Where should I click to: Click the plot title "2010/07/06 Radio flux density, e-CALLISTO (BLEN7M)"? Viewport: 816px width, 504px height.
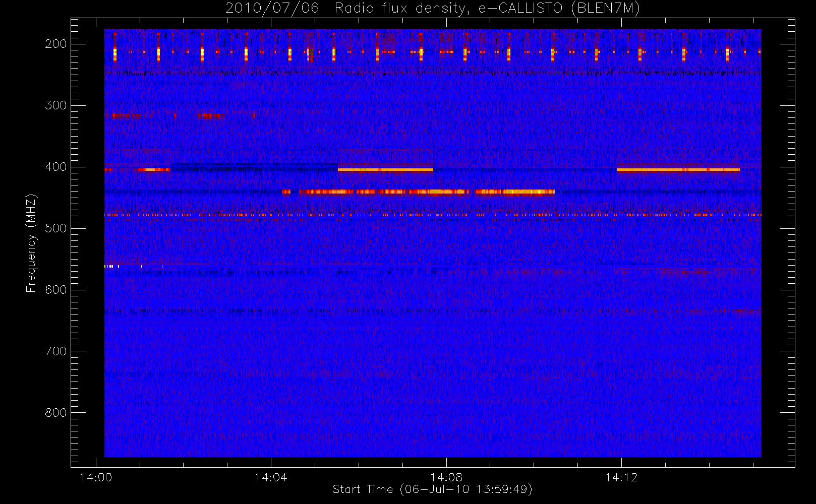(432, 9)
